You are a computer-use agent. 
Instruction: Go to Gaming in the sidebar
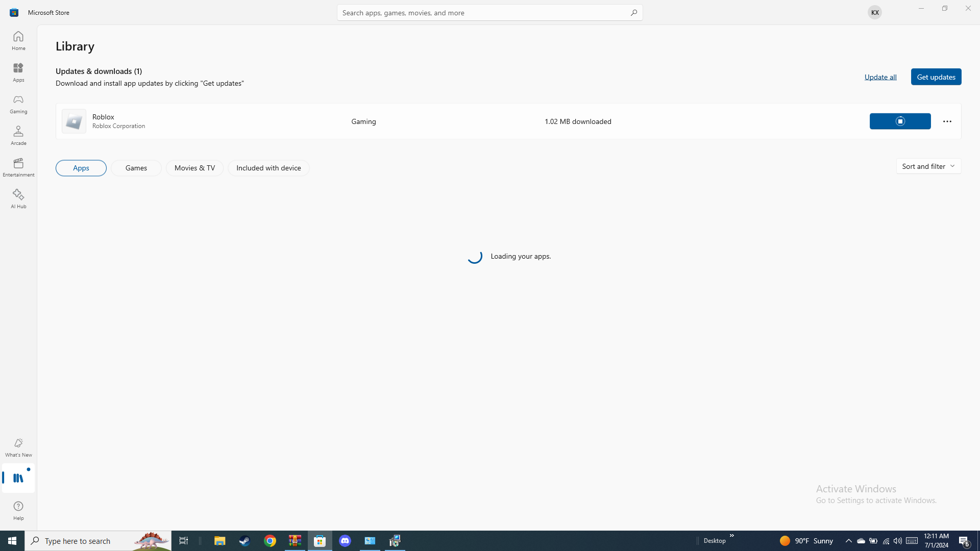coord(18,104)
